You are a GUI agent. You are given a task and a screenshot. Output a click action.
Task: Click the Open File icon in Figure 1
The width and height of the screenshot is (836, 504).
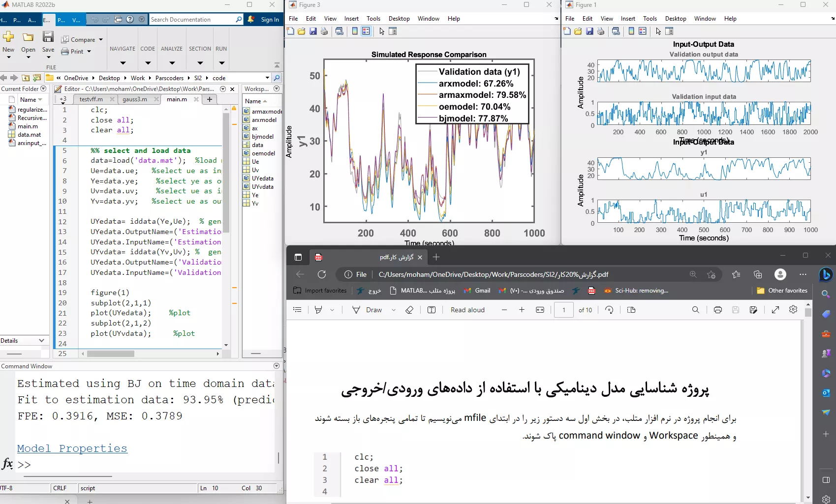coord(578,31)
